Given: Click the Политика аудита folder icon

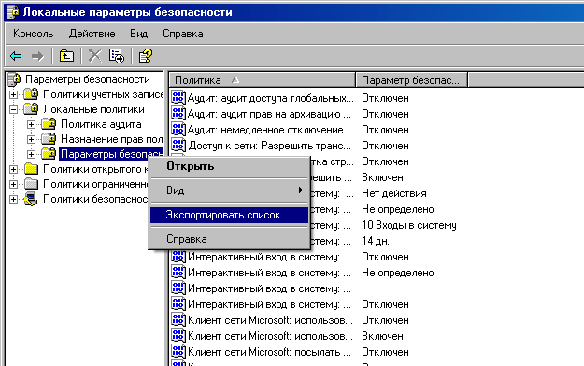Looking at the screenshot, I should pos(48,124).
